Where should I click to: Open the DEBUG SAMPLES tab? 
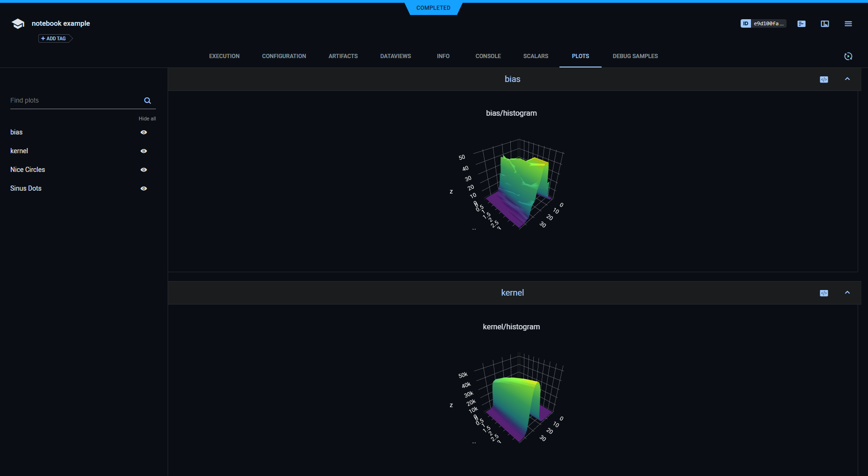(x=635, y=56)
